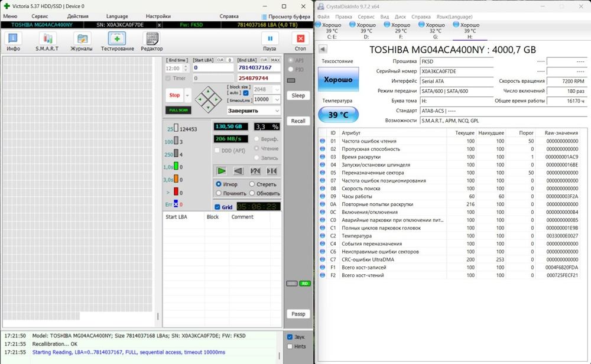The height and width of the screenshot is (364, 591).
Task: Click the navigation diamond left arrow
Action: (x=200, y=99)
